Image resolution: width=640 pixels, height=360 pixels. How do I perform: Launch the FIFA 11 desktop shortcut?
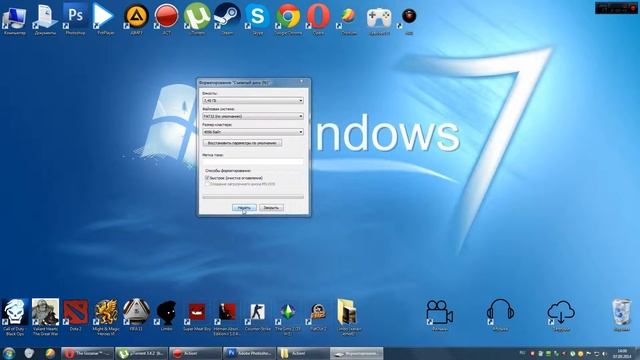pos(136,315)
